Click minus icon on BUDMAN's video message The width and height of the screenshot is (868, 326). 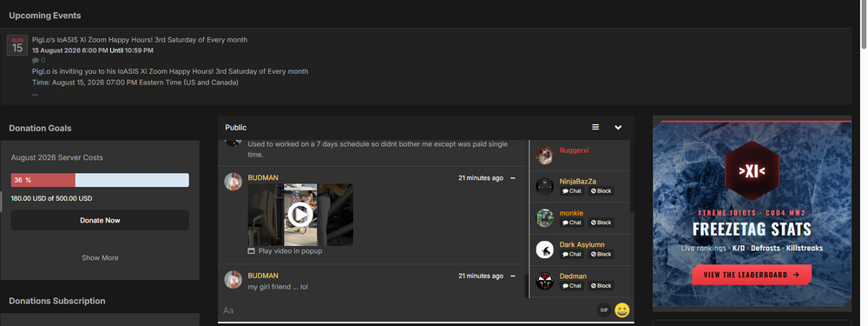[513, 178]
